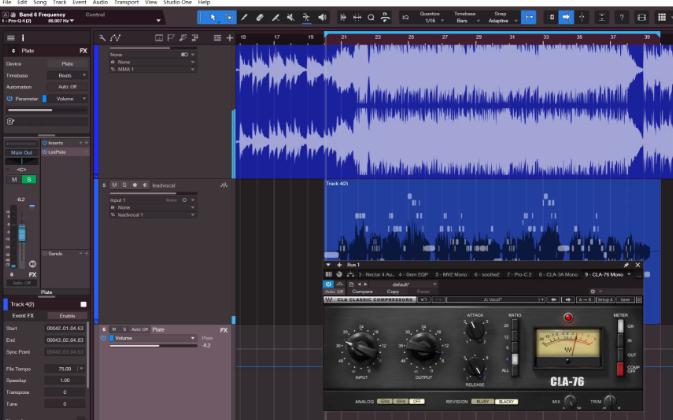Image resolution: width=673 pixels, height=420 pixels.
Task: Click the help question mark icon
Action: (x=621, y=18)
